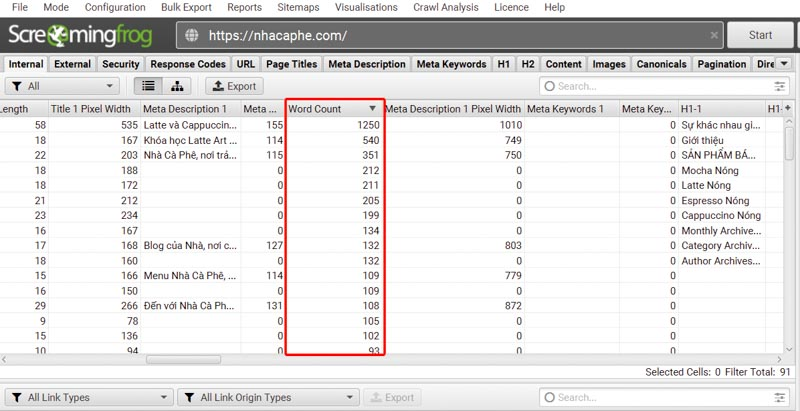The width and height of the screenshot is (800, 411).
Task: Open top search filter options icon
Action: (779, 86)
